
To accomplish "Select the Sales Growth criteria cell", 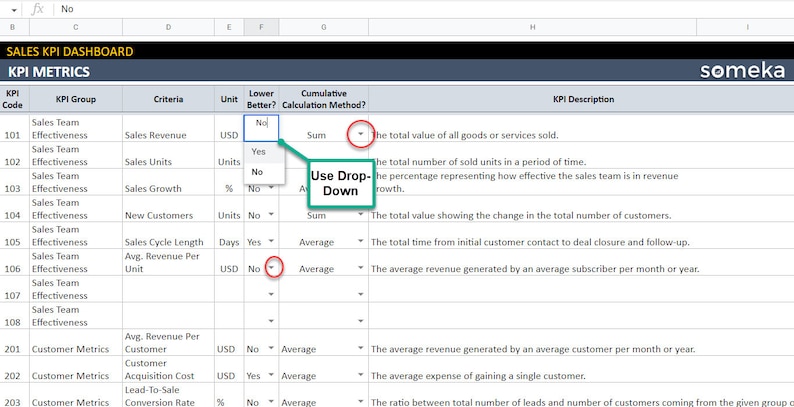I will [x=168, y=182].
